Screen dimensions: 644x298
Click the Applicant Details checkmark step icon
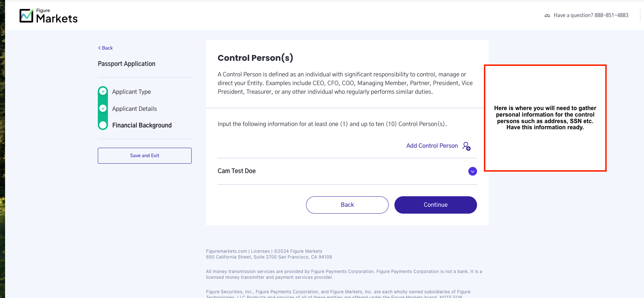pyautogui.click(x=103, y=108)
